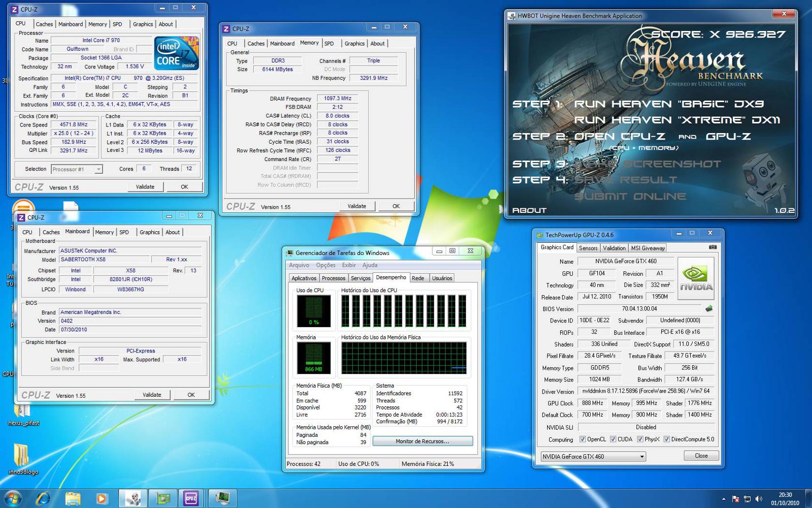Open the Windows Start menu orb
The width and height of the screenshot is (812, 508).
point(12,498)
